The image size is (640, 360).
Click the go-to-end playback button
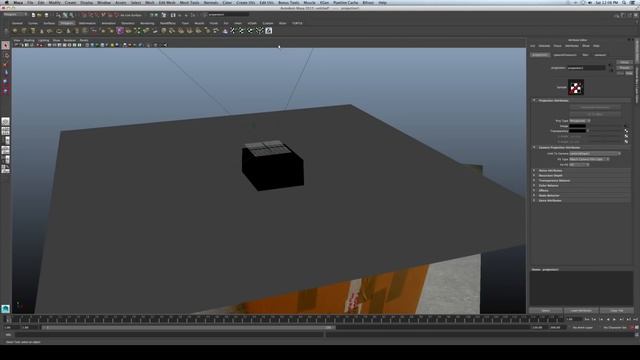click(635, 320)
